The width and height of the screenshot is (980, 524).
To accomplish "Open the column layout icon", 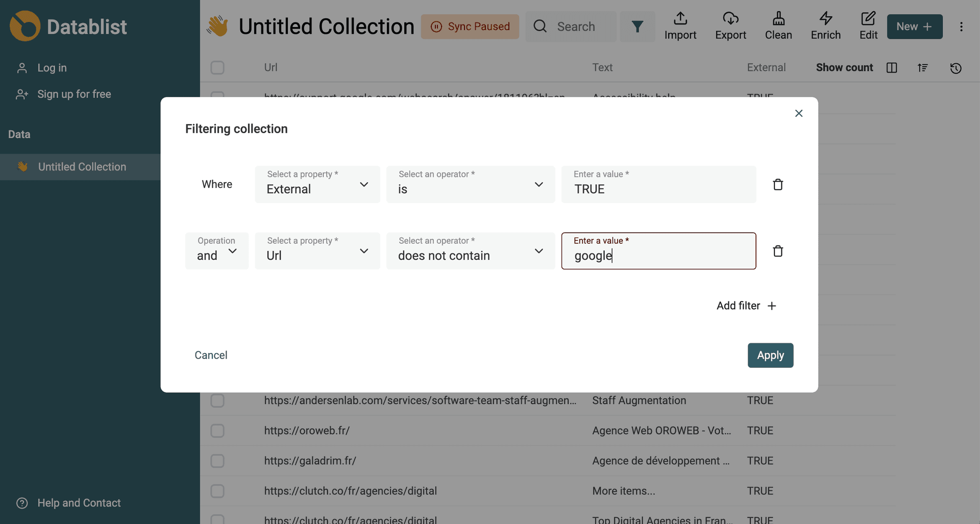I will 892,68.
